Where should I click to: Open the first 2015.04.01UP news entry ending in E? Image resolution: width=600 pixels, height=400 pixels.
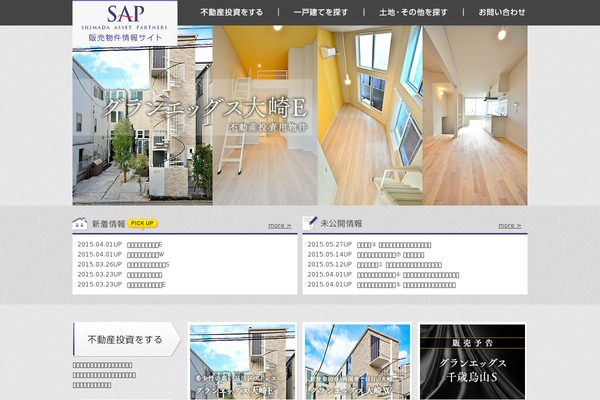click(145, 245)
